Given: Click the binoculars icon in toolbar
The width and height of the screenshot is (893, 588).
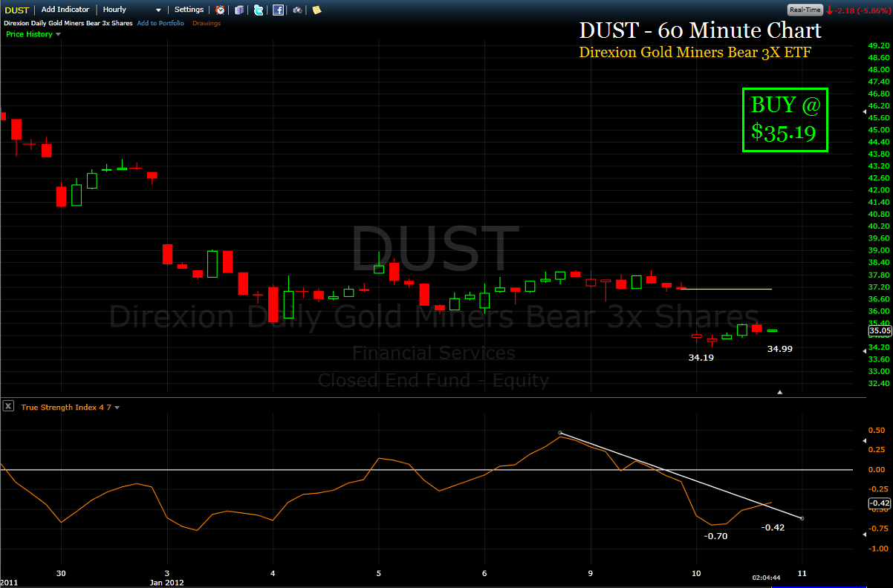Looking at the screenshot, I should [x=297, y=10].
